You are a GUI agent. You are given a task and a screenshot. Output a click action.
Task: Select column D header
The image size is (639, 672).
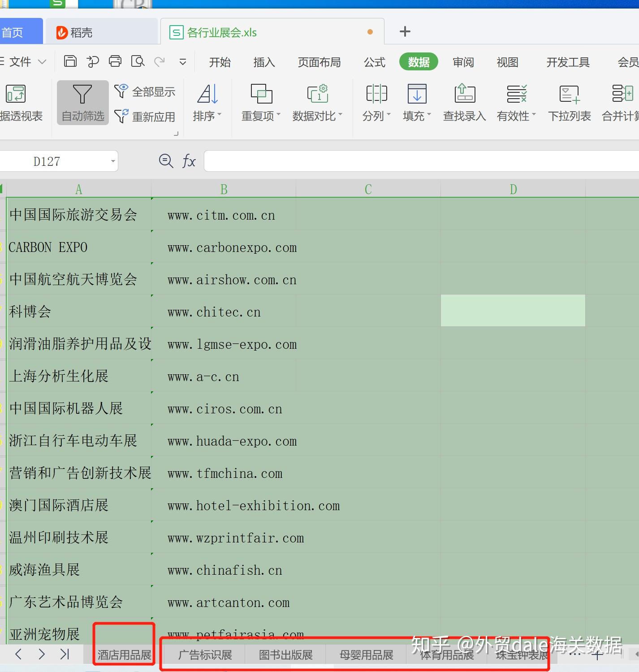513,189
